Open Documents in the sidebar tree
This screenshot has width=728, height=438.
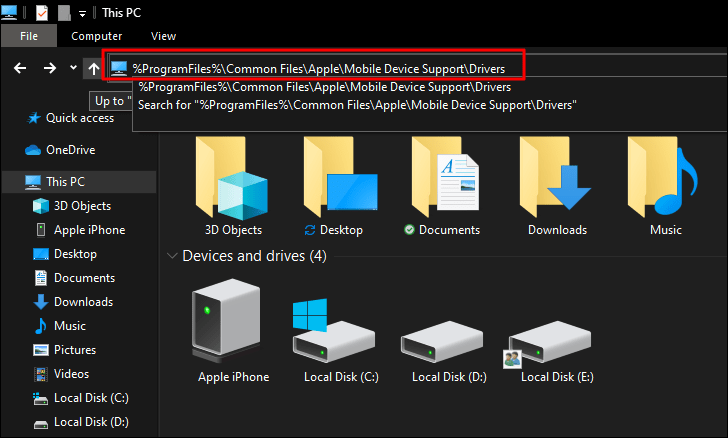click(x=84, y=278)
